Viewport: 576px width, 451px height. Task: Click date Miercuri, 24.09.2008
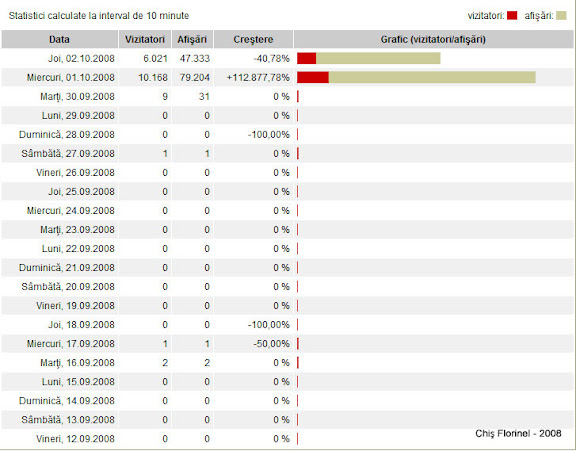[71, 211]
